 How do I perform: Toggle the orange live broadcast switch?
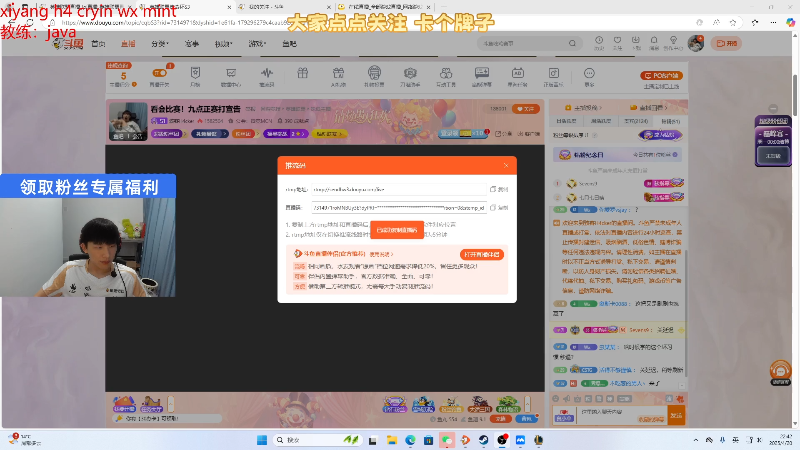159,73
